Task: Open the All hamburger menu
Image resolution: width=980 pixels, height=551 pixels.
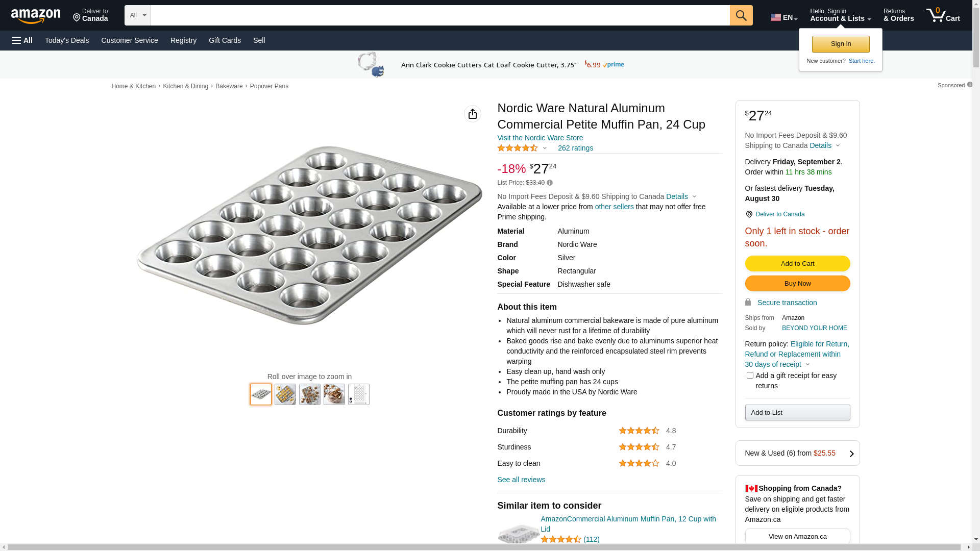Action: 22,40
